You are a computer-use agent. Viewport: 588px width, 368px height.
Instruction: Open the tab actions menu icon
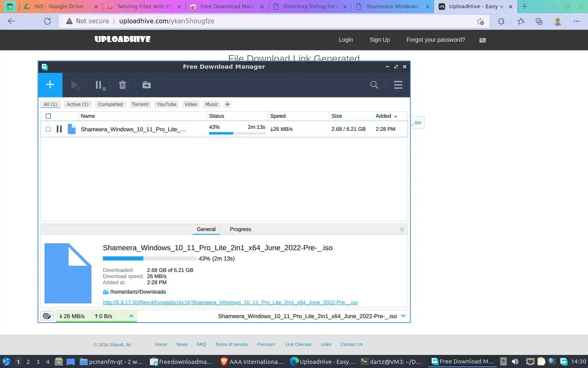[x=10, y=7]
